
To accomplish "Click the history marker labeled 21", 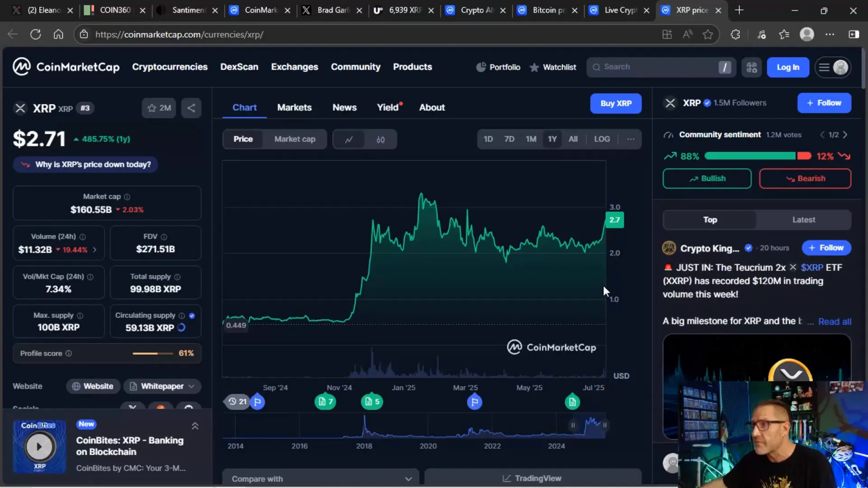I will pyautogui.click(x=237, y=402).
